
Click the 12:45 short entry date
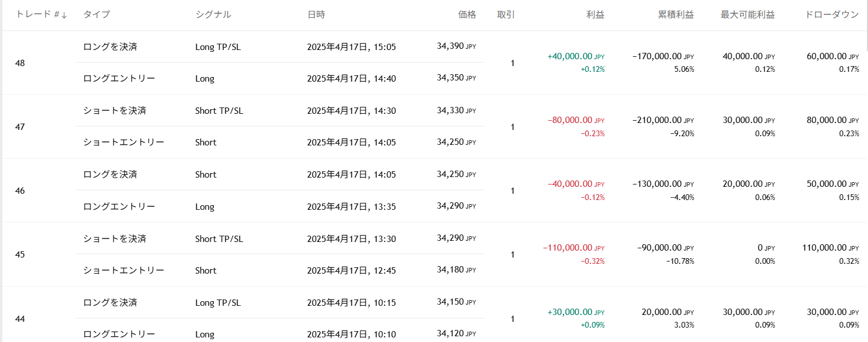tap(351, 270)
